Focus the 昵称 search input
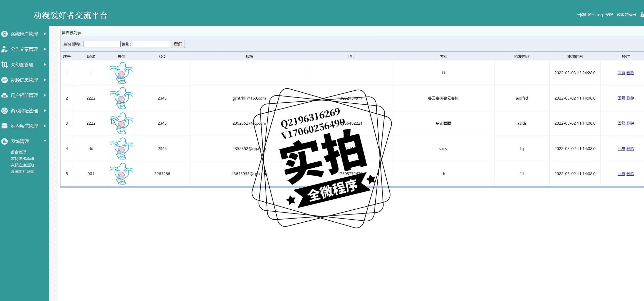Screen dimensions: 644x301 click(102, 44)
